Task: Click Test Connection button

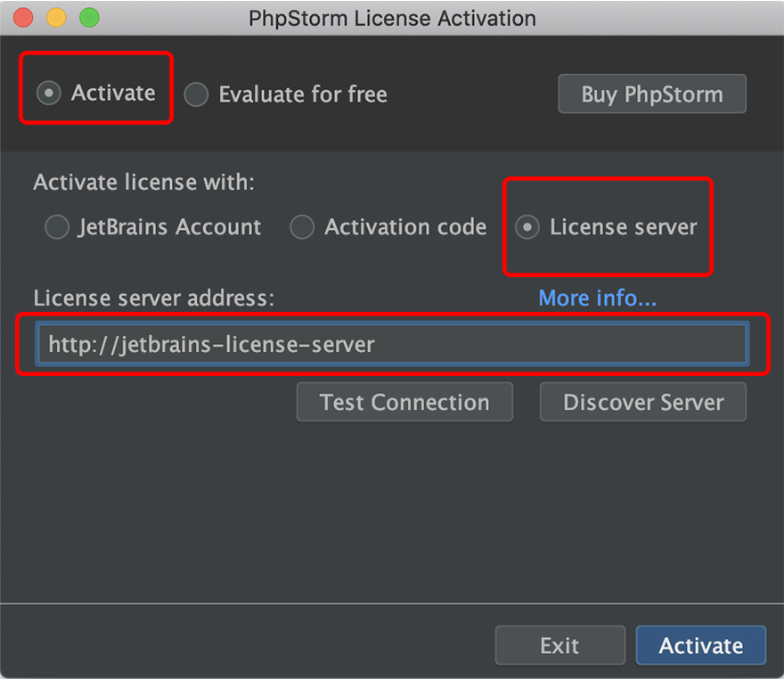Action: coord(404,402)
